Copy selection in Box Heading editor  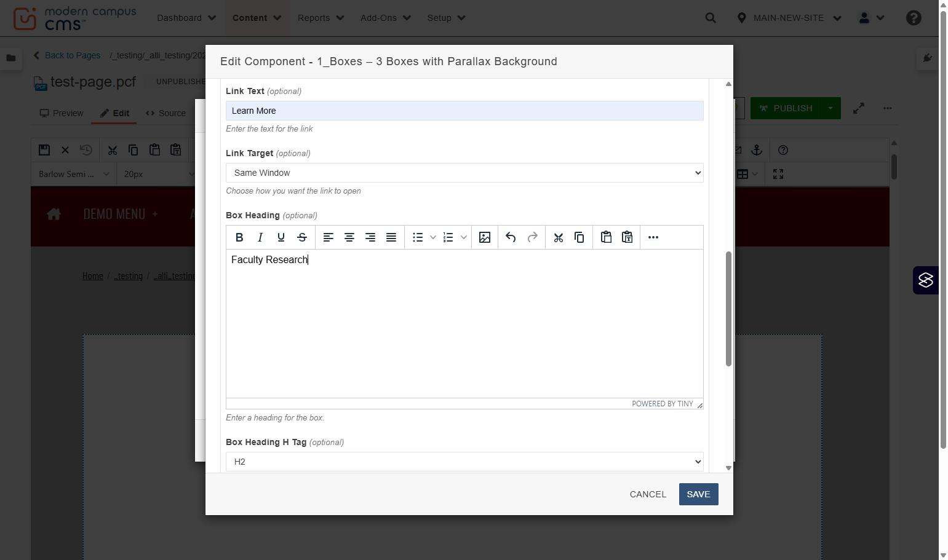(x=580, y=237)
